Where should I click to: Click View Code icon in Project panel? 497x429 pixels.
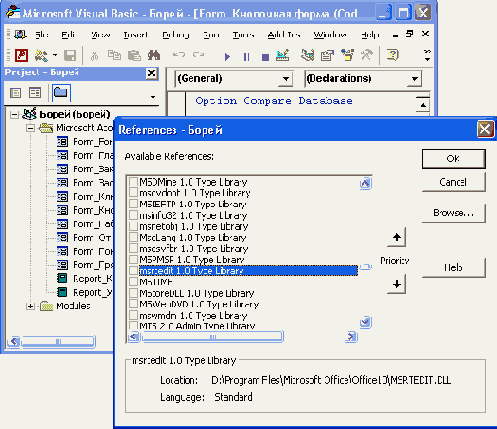15,93
